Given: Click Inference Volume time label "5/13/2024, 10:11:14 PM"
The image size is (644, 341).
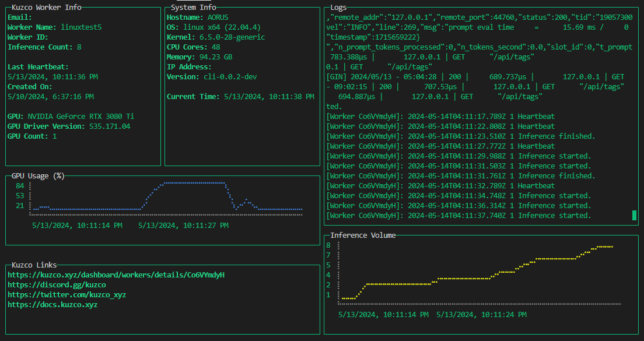Looking at the screenshot, I should (384, 315).
